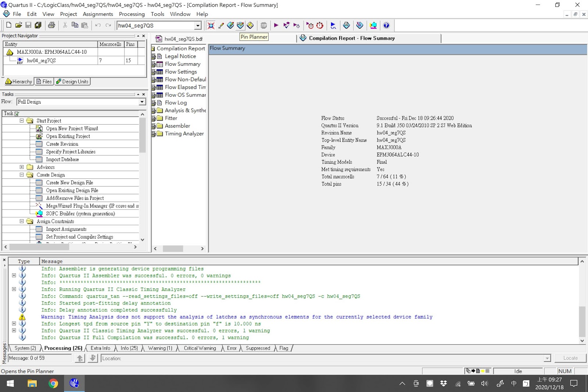Select the Fitter folder in report tree
588x392 pixels.
pyautogui.click(x=171, y=118)
